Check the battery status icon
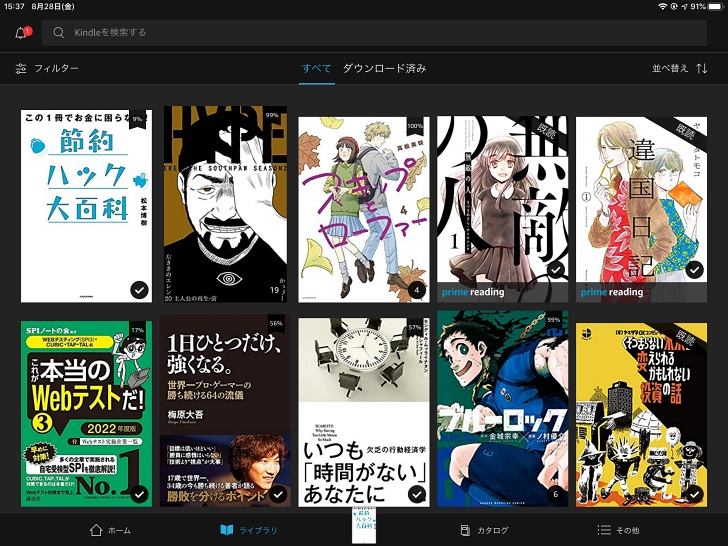 pos(716,6)
